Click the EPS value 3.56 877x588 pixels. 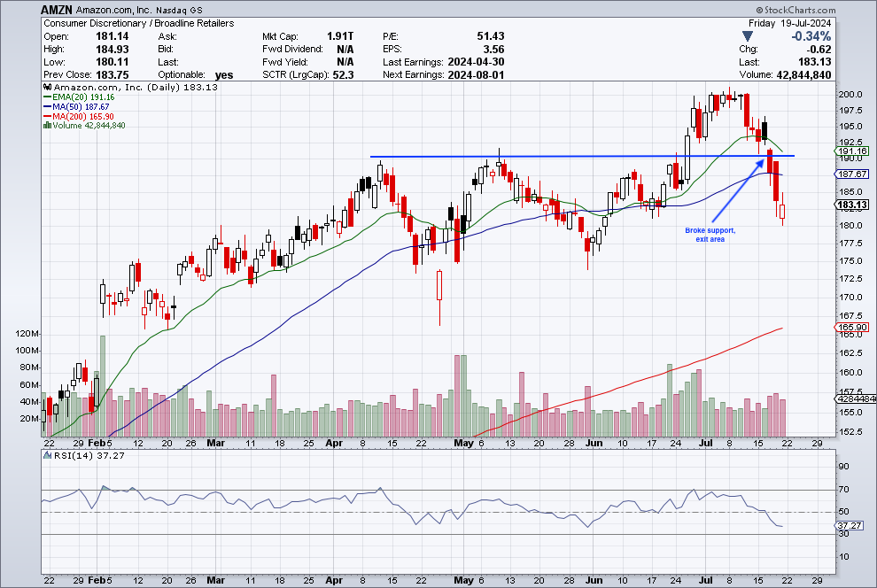[x=494, y=50]
